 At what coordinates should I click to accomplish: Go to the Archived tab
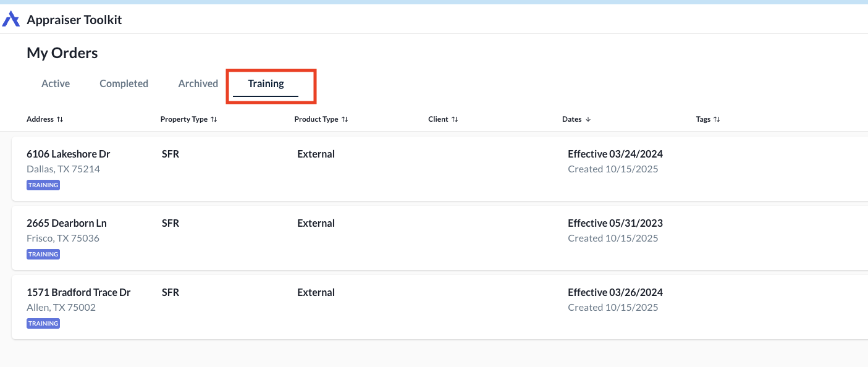click(198, 83)
